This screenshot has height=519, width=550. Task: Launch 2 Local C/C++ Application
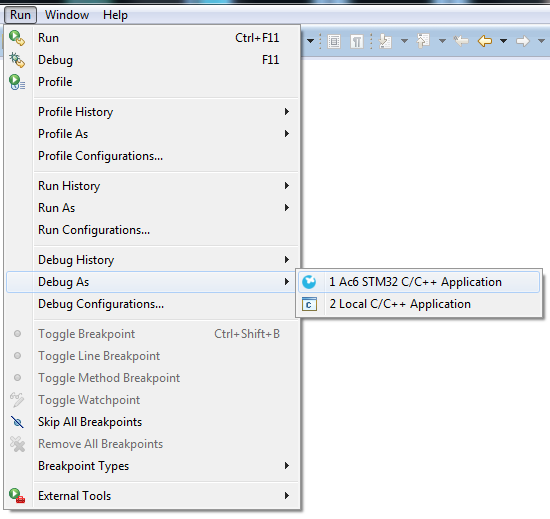pyautogui.click(x=419, y=304)
